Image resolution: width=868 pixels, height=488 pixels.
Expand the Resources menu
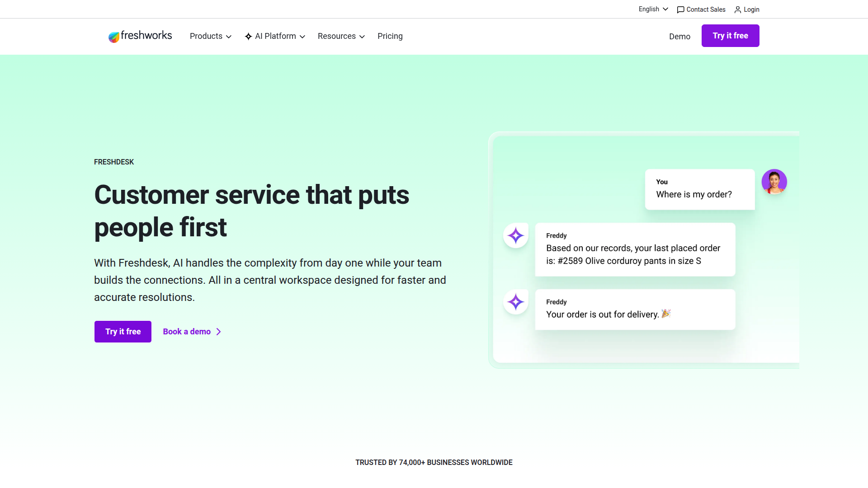[x=341, y=36]
